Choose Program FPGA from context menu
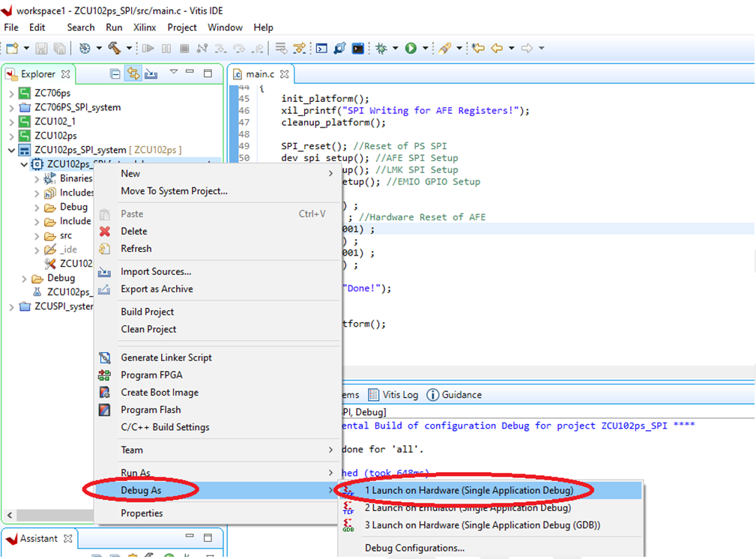756x559 pixels. [151, 375]
